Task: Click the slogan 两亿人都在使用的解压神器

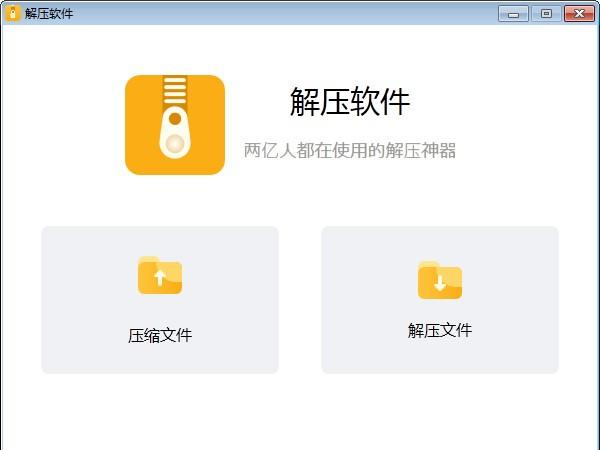Action: tap(350, 150)
